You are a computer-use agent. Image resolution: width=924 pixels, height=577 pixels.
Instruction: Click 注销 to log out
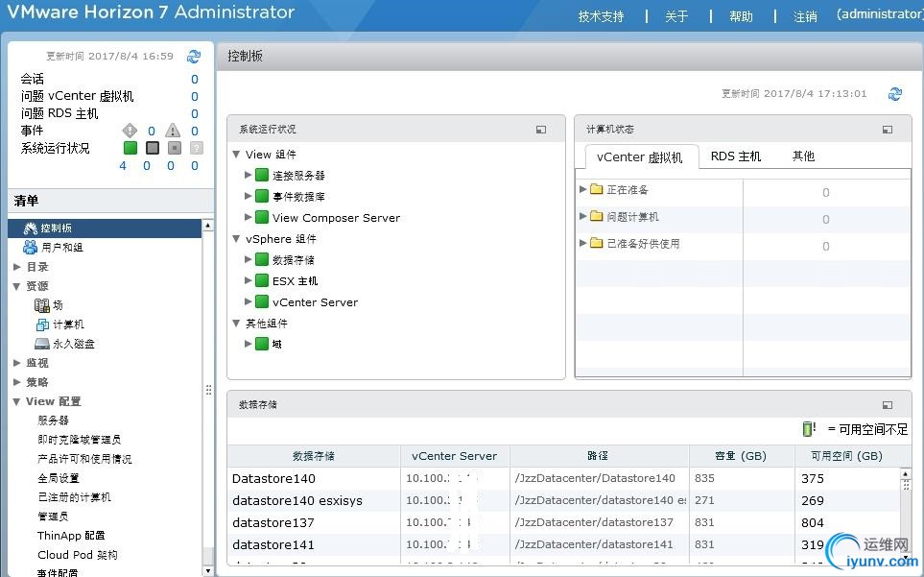click(x=806, y=16)
